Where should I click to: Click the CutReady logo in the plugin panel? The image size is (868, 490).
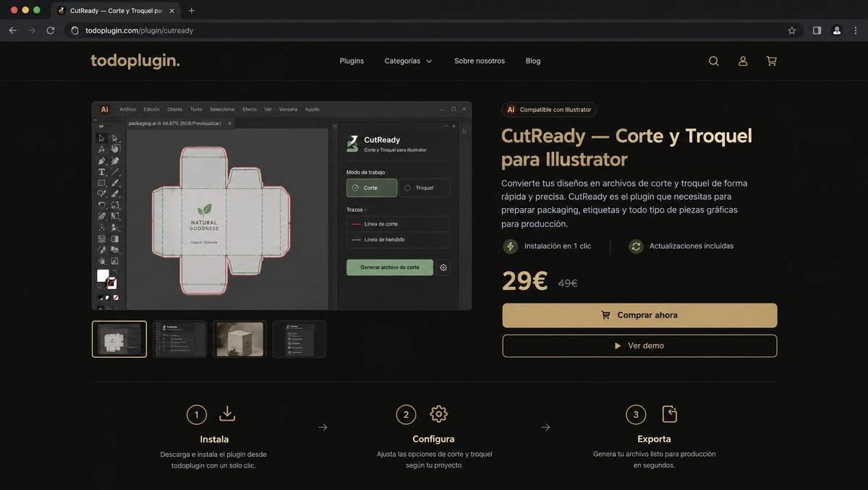pyautogui.click(x=352, y=143)
